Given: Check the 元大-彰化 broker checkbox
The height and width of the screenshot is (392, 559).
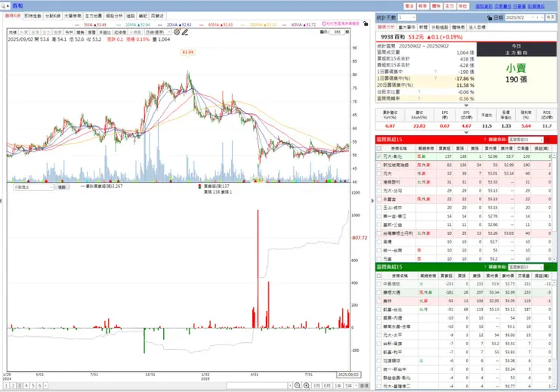Looking at the screenshot, I should point(379,156).
